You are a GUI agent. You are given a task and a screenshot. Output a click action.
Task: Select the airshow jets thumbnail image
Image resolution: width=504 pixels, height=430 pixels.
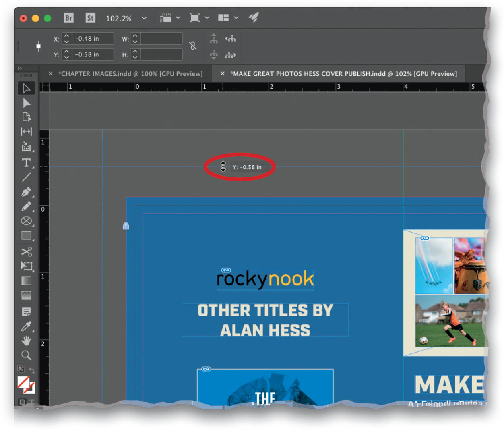tap(434, 266)
